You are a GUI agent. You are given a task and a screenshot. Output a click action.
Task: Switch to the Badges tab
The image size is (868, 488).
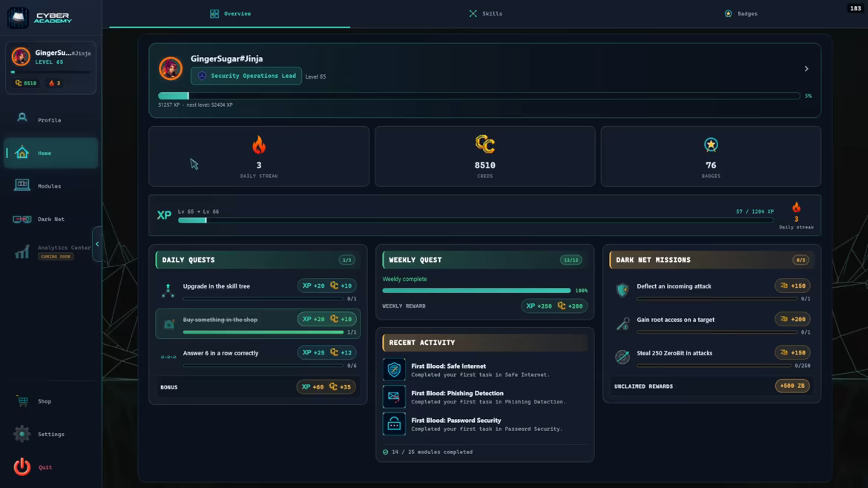tap(741, 13)
